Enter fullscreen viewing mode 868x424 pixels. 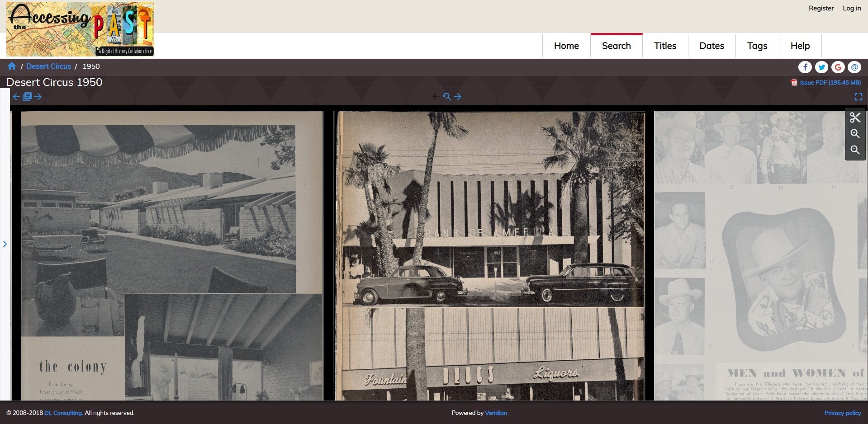pos(859,96)
